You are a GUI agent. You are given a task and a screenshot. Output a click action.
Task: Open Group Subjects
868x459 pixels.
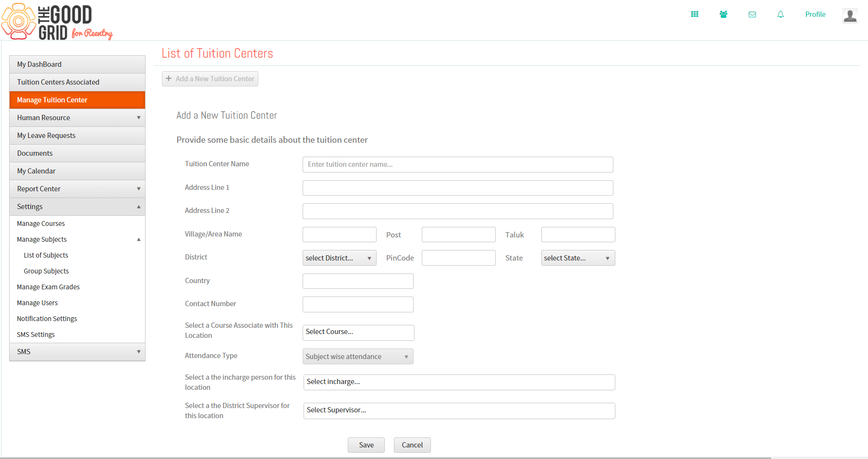(x=47, y=271)
